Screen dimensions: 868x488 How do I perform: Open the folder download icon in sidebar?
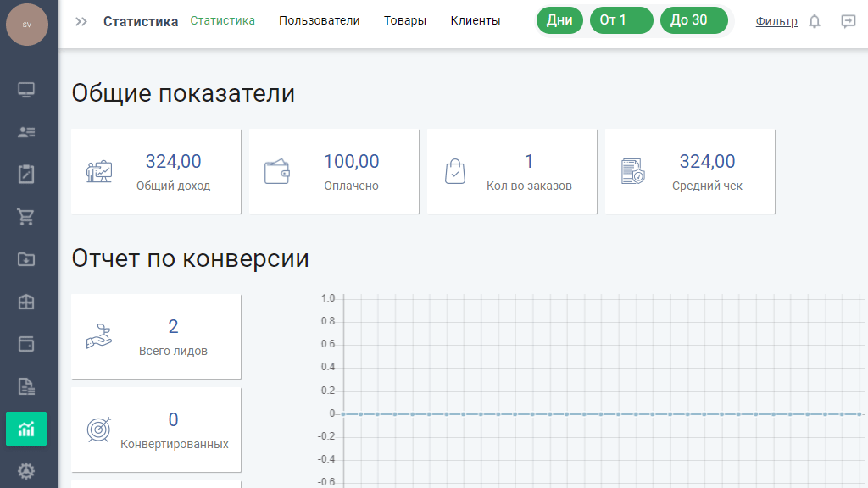[26, 259]
